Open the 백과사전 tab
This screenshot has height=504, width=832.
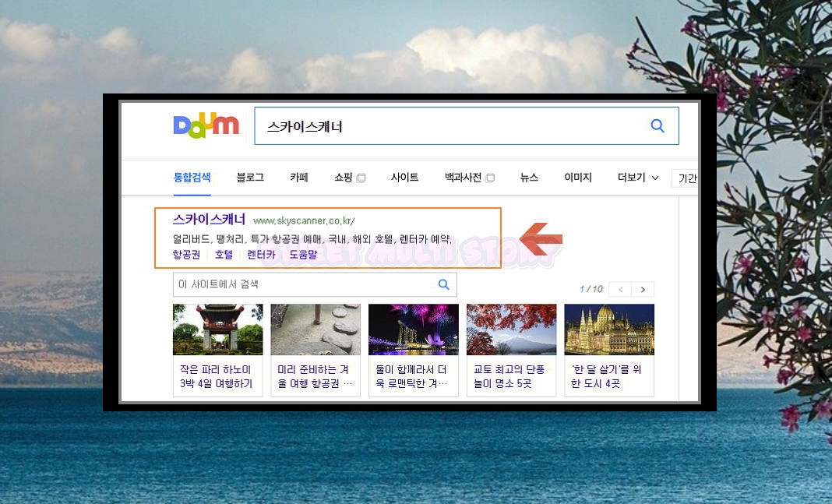[463, 177]
